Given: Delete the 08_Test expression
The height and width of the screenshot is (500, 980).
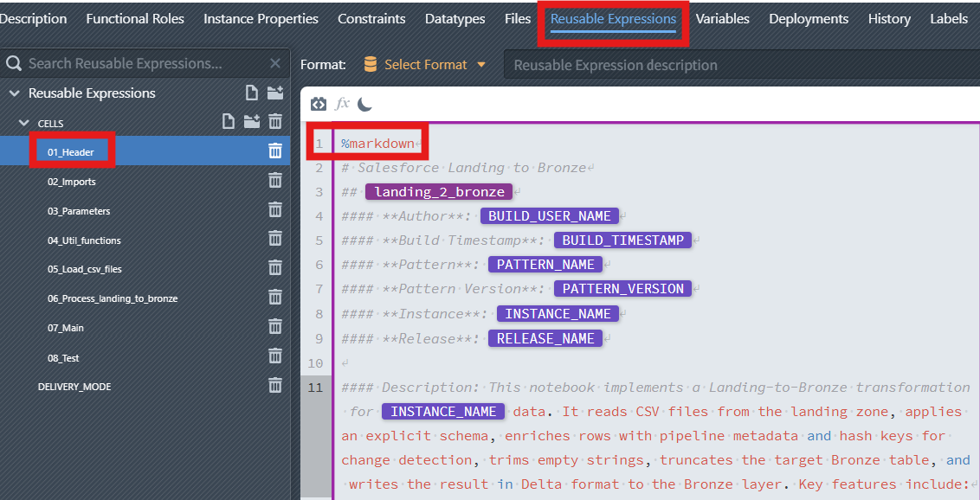Looking at the screenshot, I should 275,356.
